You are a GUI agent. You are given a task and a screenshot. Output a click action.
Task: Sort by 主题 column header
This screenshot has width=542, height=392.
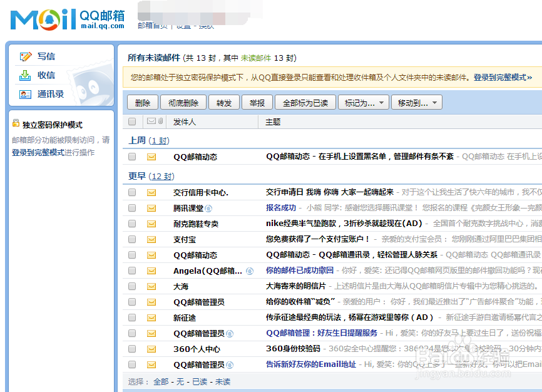(273, 121)
